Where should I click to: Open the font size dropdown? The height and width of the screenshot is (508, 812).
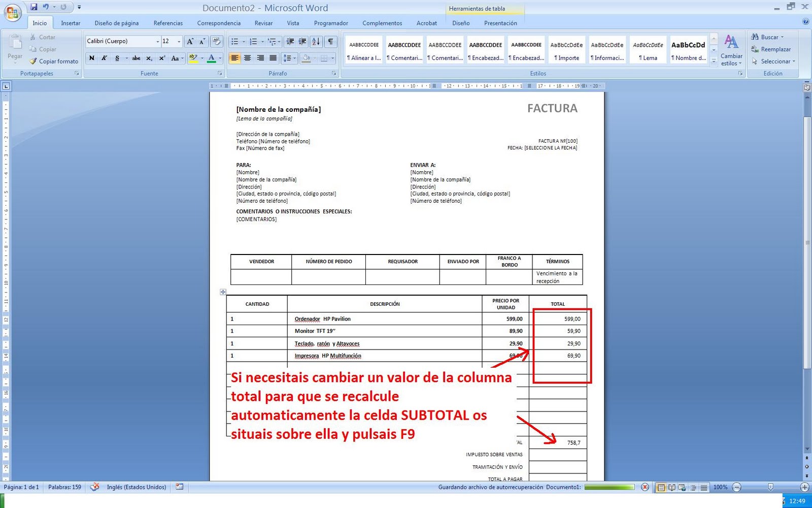(179, 41)
